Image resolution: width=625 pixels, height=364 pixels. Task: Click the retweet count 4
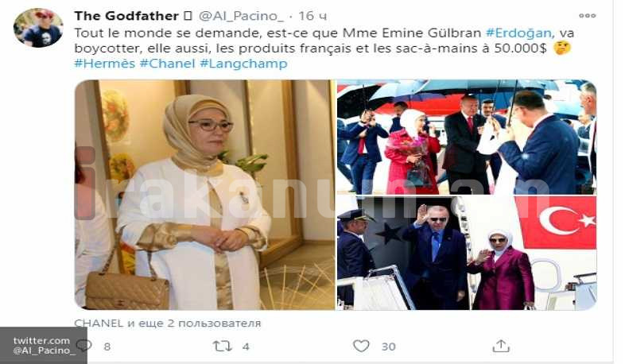click(246, 347)
